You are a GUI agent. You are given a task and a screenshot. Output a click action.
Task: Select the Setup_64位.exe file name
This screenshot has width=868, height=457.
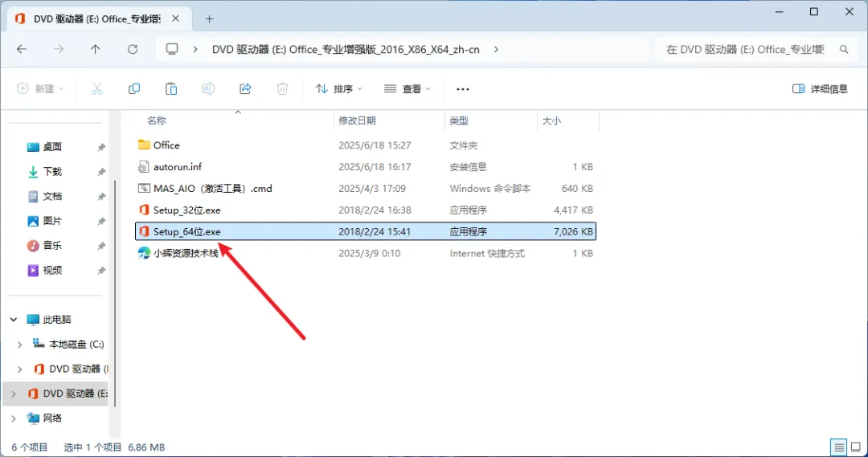[187, 231]
